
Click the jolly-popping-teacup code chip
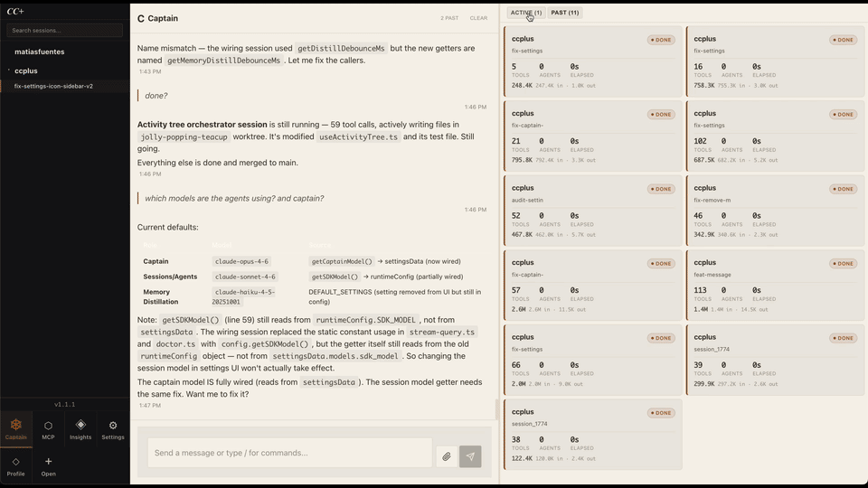point(184,136)
